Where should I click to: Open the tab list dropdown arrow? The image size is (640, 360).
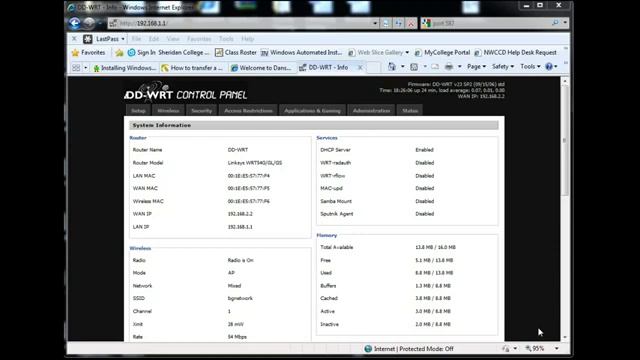(86, 68)
